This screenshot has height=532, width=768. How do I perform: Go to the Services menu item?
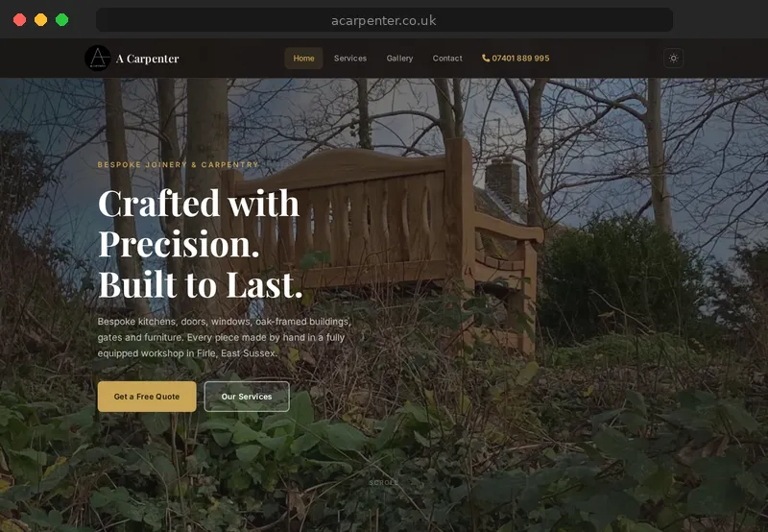(x=350, y=59)
